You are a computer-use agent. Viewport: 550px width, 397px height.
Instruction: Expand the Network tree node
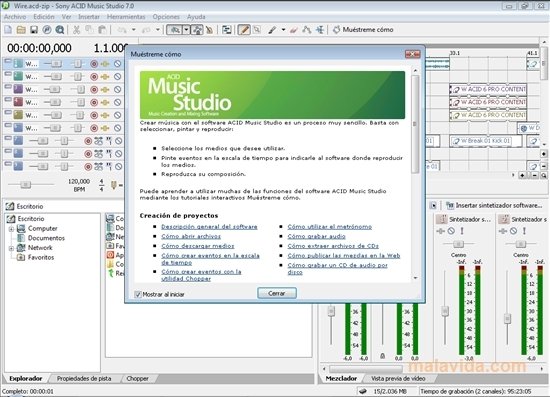tap(11, 248)
